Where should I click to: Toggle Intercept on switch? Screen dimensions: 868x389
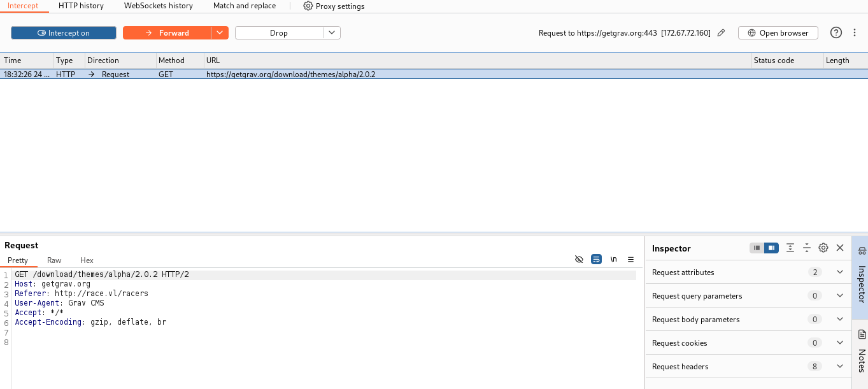tap(64, 33)
